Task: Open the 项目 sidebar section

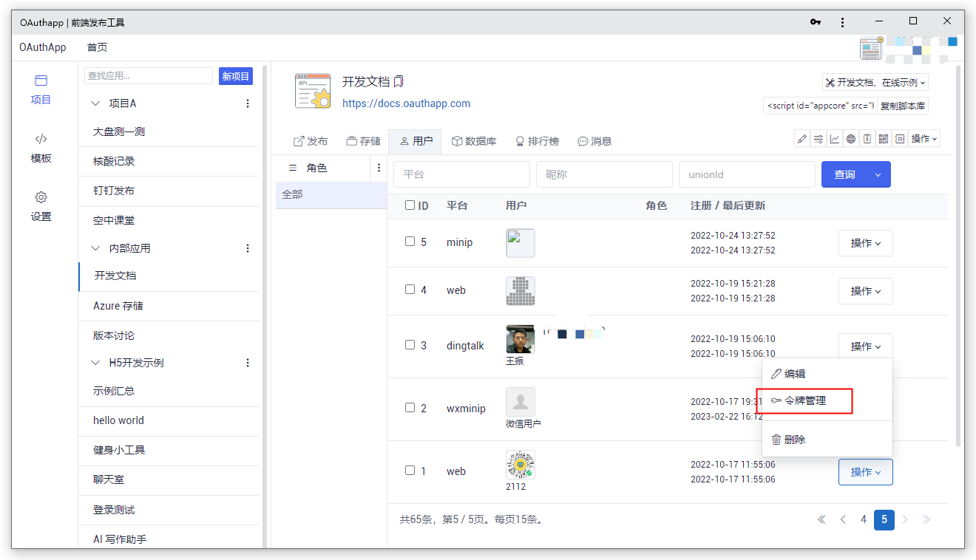Action: (41, 89)
